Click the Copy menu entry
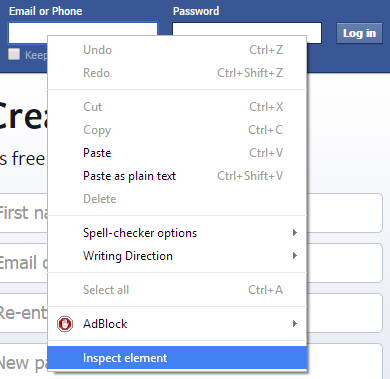The image size is (390, 379). [x=177, y=130]
